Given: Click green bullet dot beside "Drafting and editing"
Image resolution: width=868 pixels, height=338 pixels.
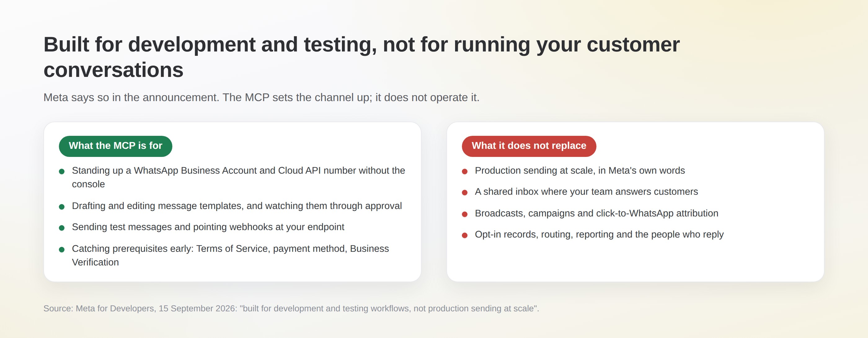Looking at the screenshot, I should coord(62,207).
